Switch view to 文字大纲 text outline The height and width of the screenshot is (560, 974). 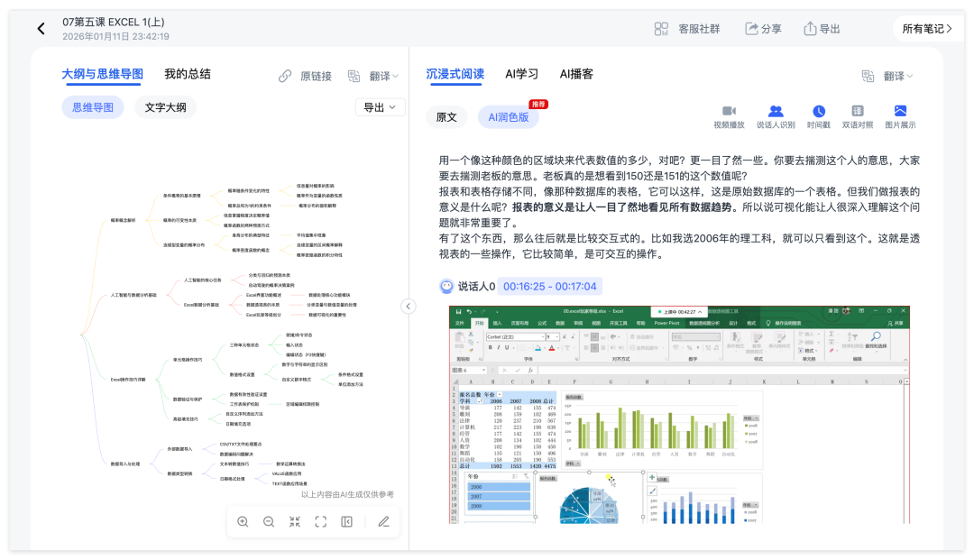tap(164, 106)
